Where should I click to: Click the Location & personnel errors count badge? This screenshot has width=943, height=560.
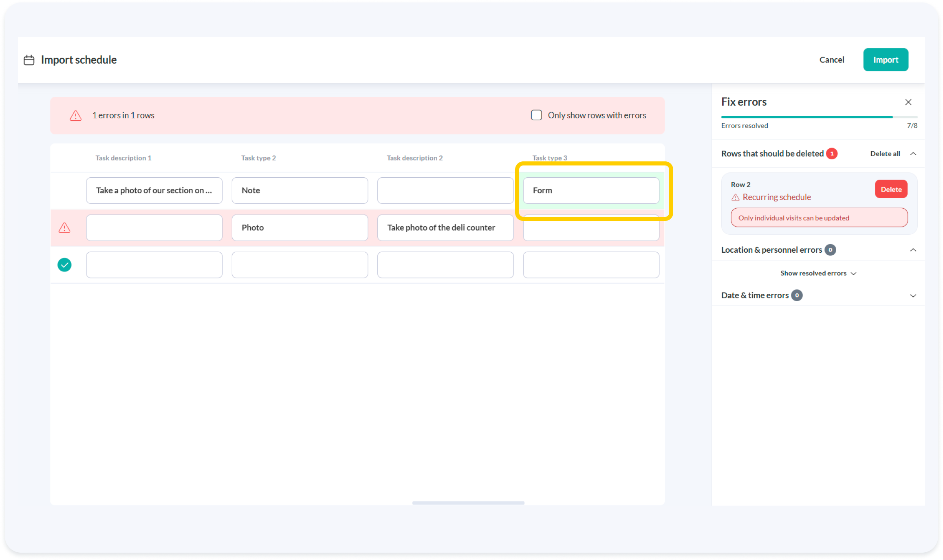point(830,250)
